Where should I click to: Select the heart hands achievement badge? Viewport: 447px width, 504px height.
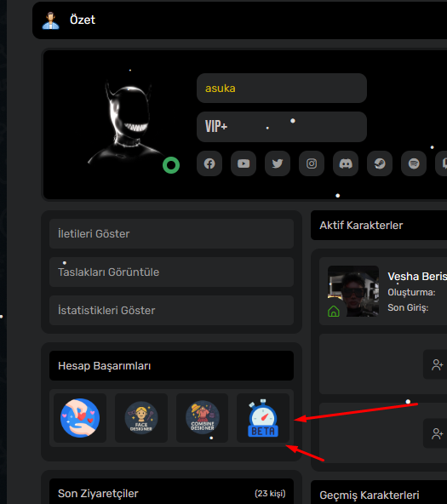pos(80,418)
